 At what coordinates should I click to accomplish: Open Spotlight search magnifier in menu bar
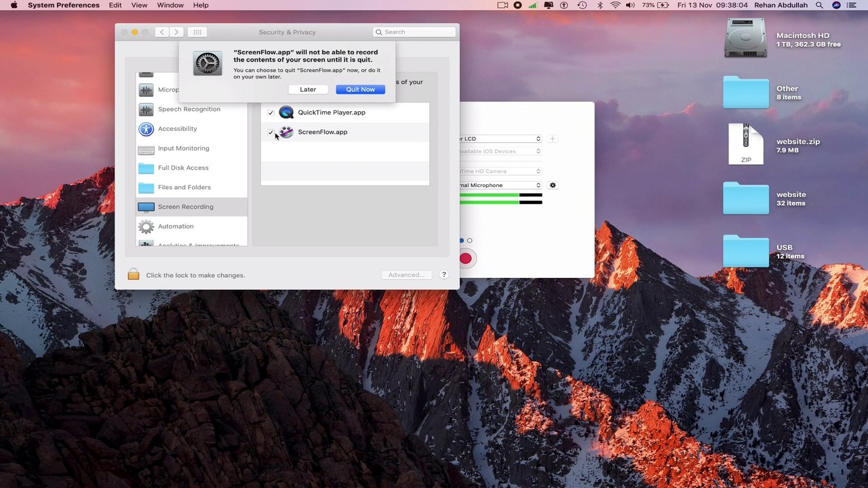(x=819, y=5)
